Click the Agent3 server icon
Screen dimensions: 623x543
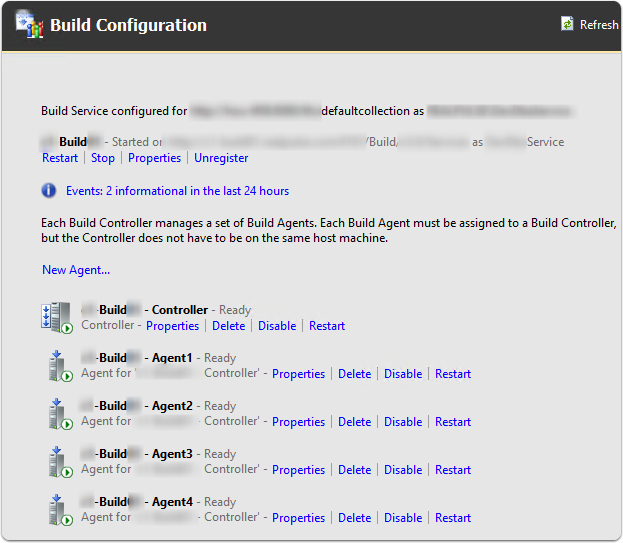[x=61, y=462]
